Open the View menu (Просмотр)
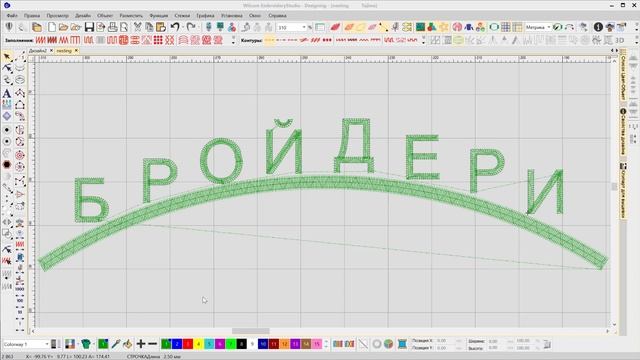The width and height of the screenshot is (640, 360). [58, 16]
